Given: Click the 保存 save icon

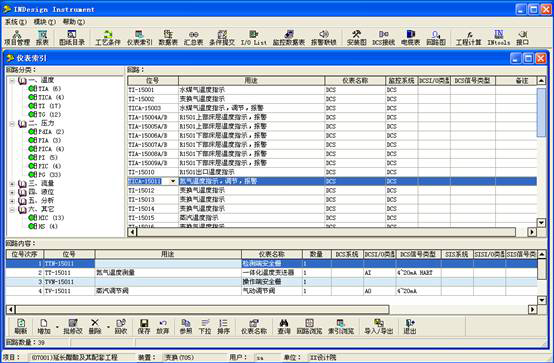Looking at the screenshot, I should coord(144,326).
